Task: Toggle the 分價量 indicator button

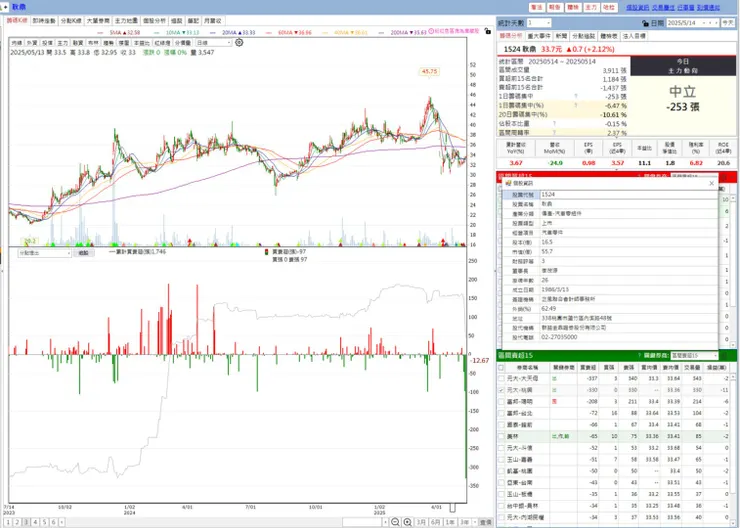Action: pos(183,43)
